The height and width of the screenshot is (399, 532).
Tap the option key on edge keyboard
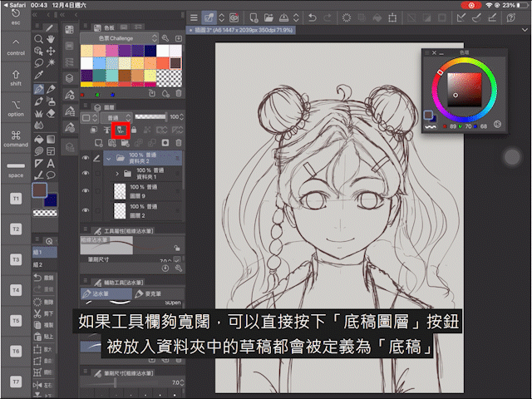click(x=16, y=108)
